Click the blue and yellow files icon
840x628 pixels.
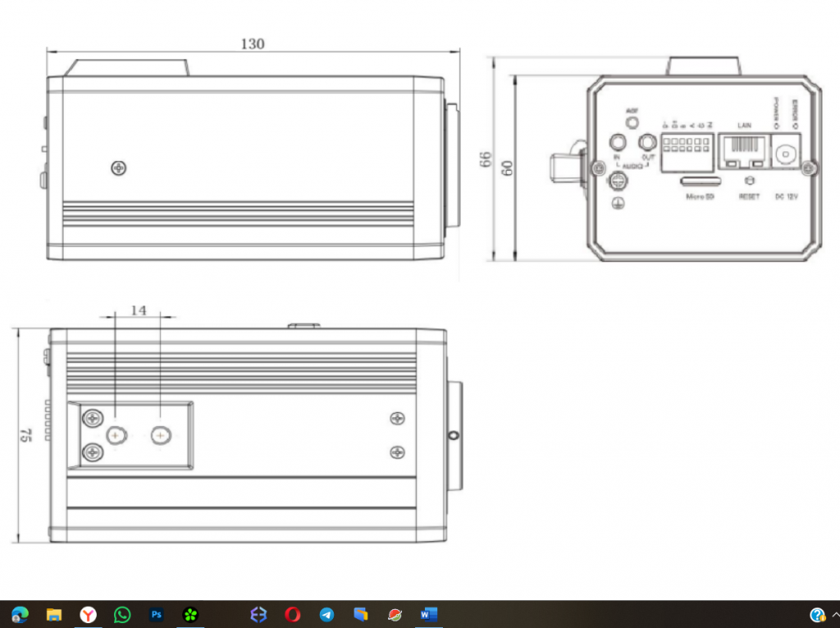(361, 614)
